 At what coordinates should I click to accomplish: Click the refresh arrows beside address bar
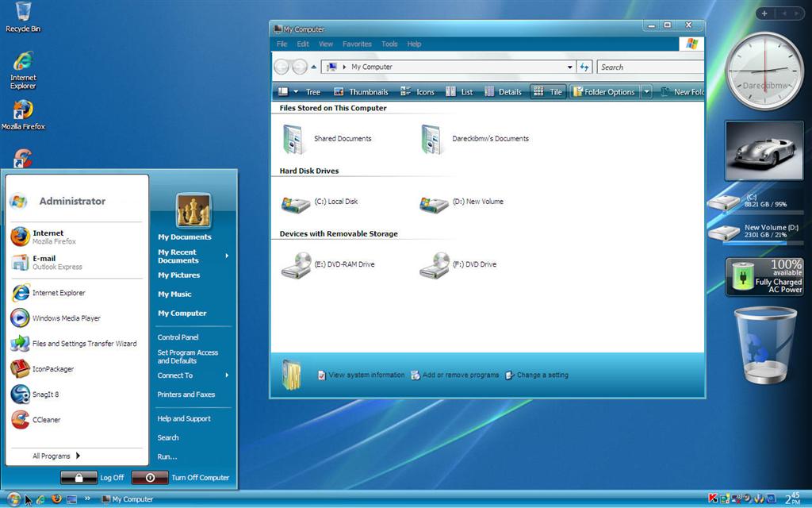[584, 67]
